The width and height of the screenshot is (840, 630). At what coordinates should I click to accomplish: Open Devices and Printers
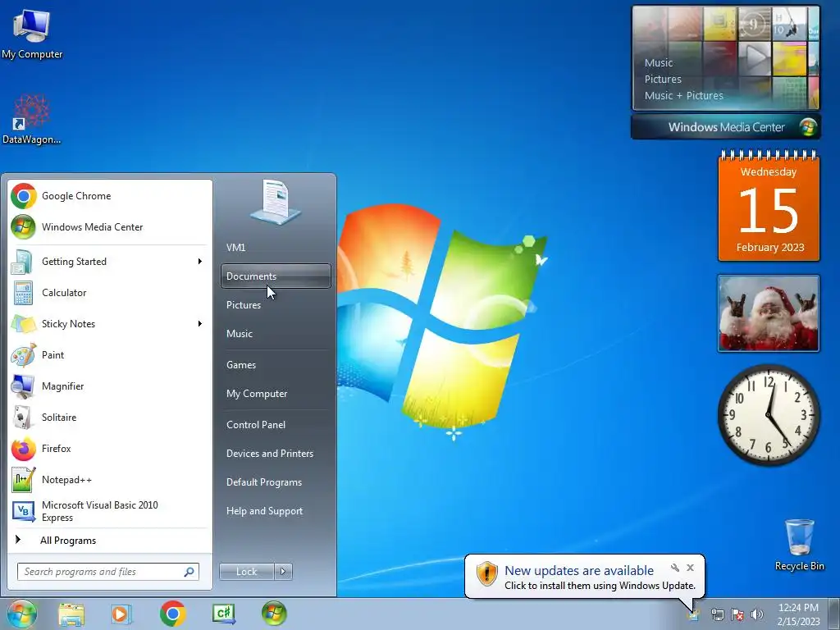click(276, 454)
